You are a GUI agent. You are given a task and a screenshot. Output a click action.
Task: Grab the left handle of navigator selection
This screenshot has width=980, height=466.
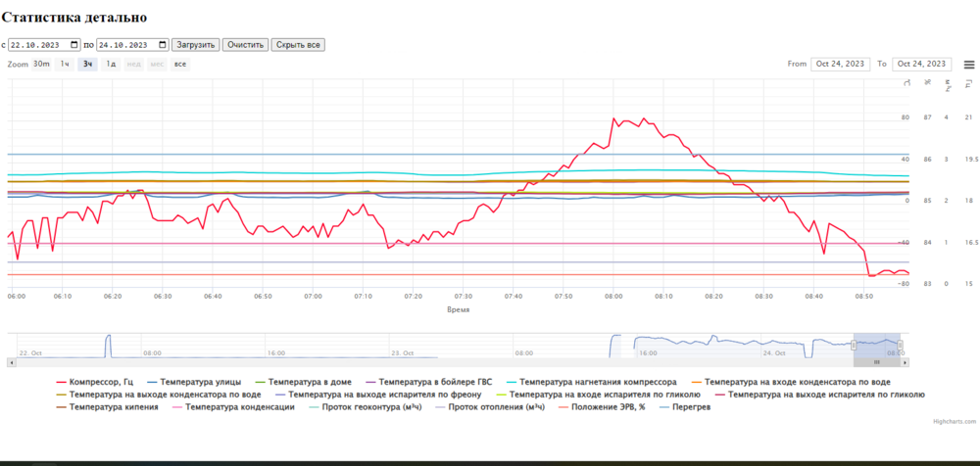click(x=854, y=346)
